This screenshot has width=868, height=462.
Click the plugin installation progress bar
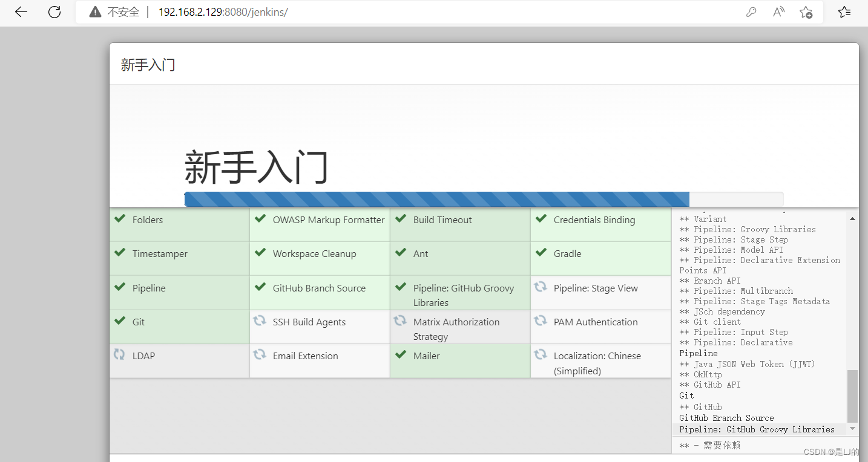pos(484,199)
